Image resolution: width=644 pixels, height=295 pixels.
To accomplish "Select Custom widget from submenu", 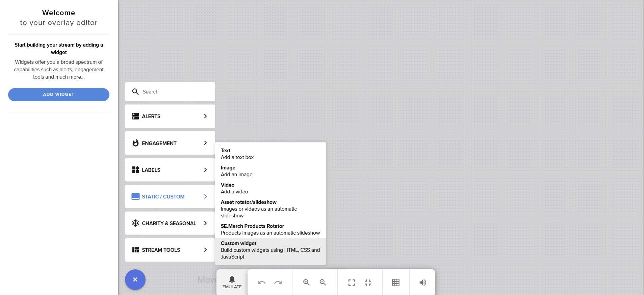I will tap(270, 250).
